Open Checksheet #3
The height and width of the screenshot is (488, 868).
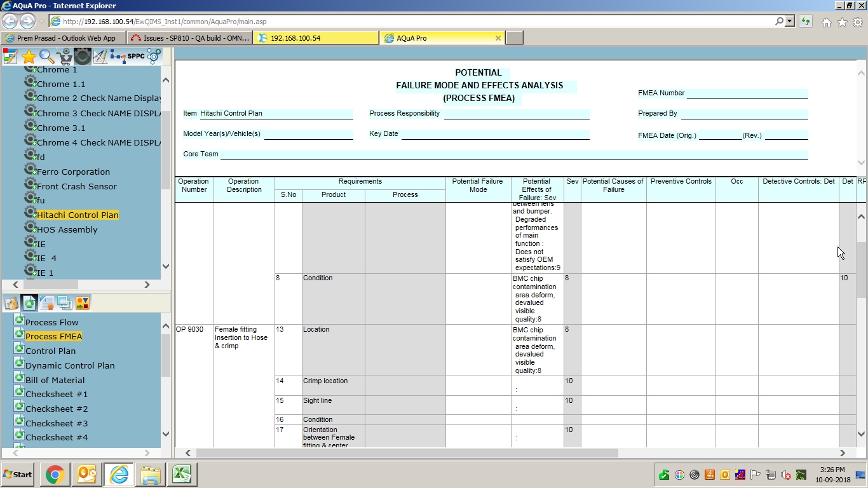coord(57,423)
